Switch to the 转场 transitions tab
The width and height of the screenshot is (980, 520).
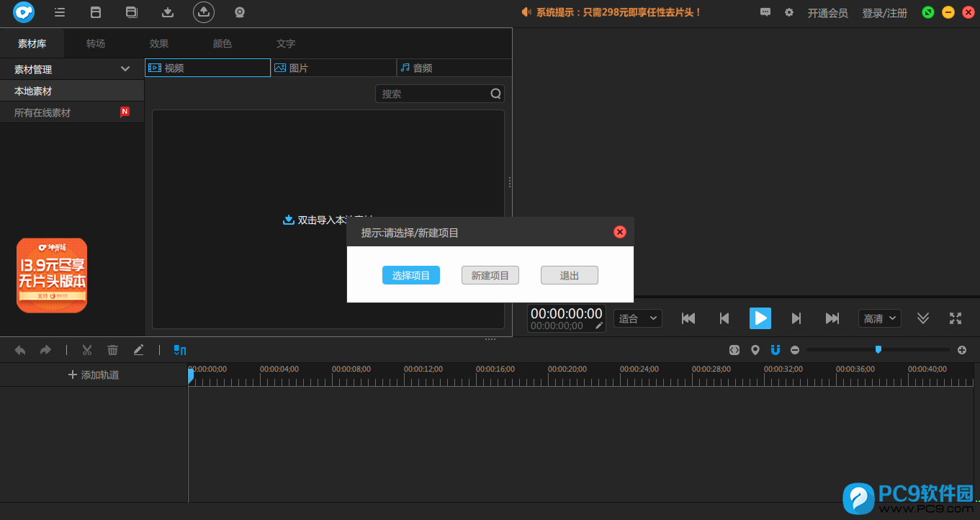tap(96, 44)
